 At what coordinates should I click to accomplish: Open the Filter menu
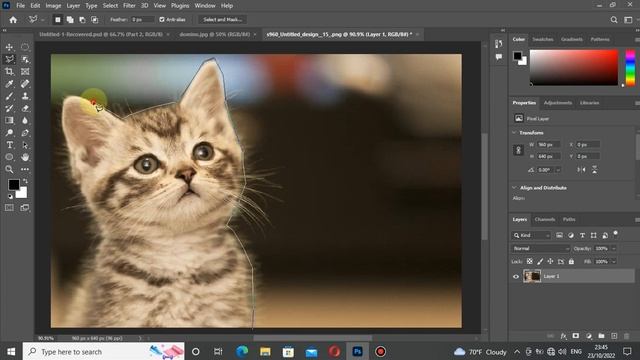[129, 6]
